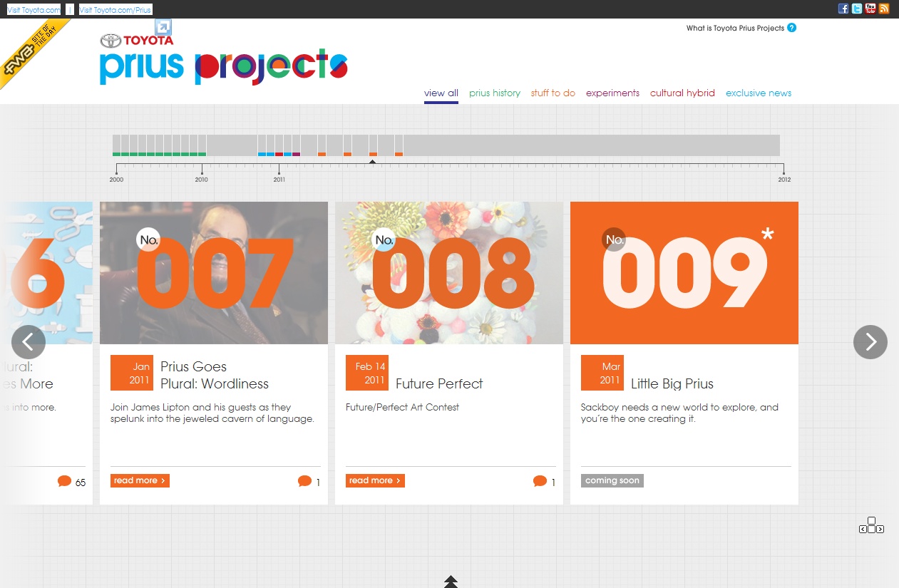The width and height of the screenshot is (899, 588).
Task: Click the comment bubble beside count 65
Action: pos(65,481)
